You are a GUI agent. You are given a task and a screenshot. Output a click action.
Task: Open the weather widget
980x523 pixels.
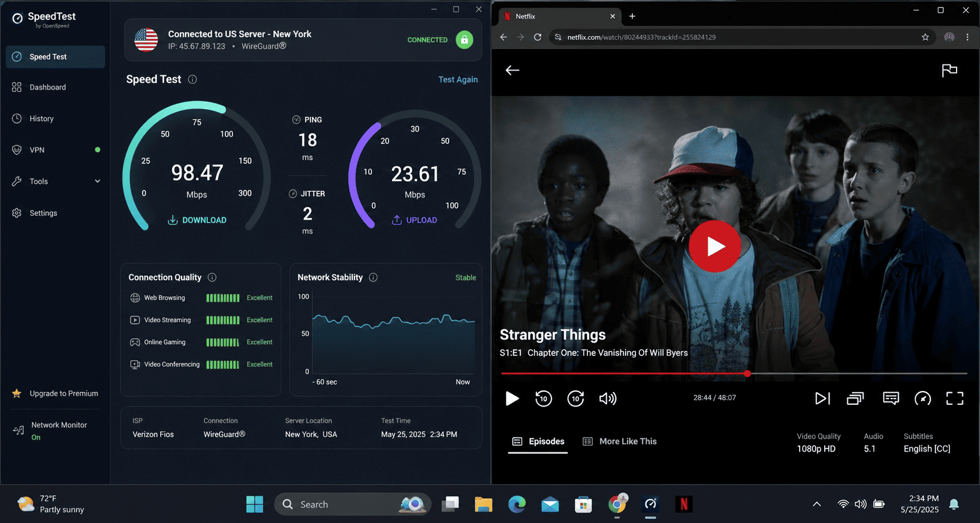[51, 505]
